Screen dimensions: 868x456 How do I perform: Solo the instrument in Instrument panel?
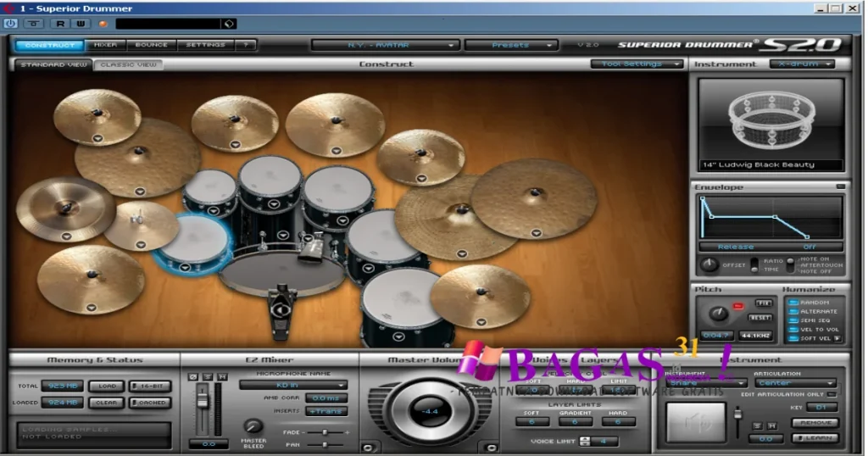[x=757, y=426]
